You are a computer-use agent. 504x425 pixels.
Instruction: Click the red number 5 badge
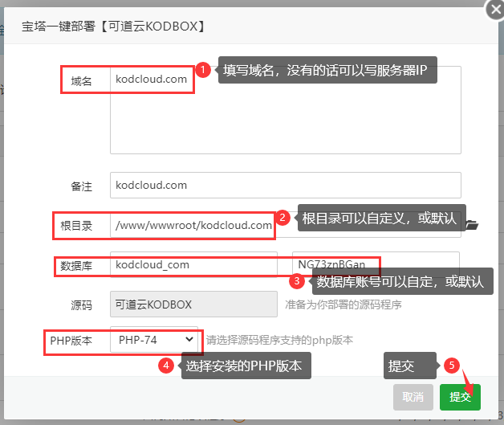coord(451,366)
